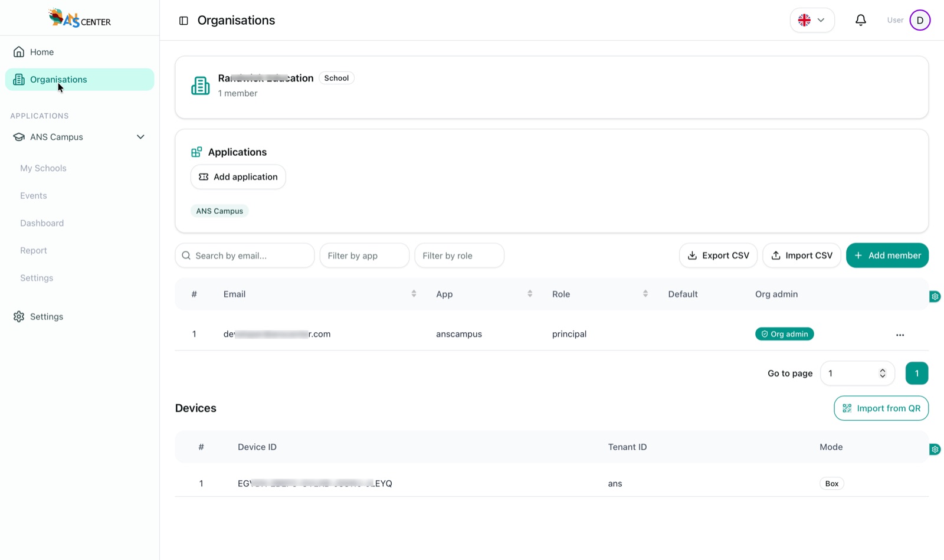944x560 pixels.
Task: Click the Applications grid icon
Action: click(x=196, y=152)
